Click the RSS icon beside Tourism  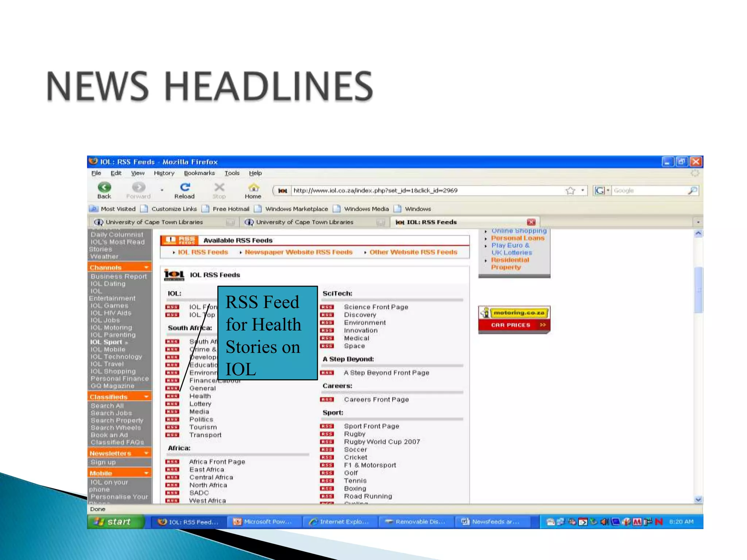pyautogui.click(x=172, y=427)
